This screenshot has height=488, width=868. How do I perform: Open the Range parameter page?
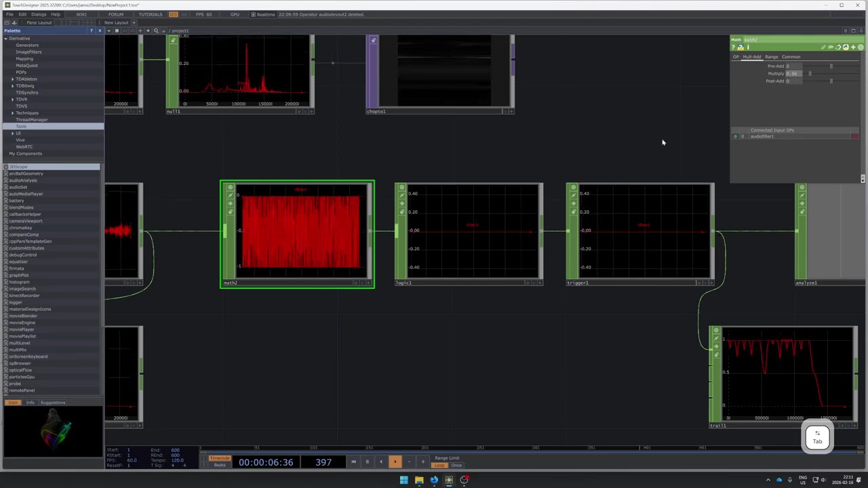point(772,57)
